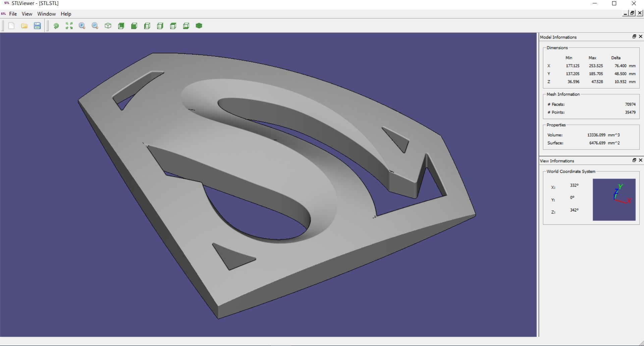The image size is (644, 346).
Task: Click the Z Min value 36.596
Action: click(573, 82)
